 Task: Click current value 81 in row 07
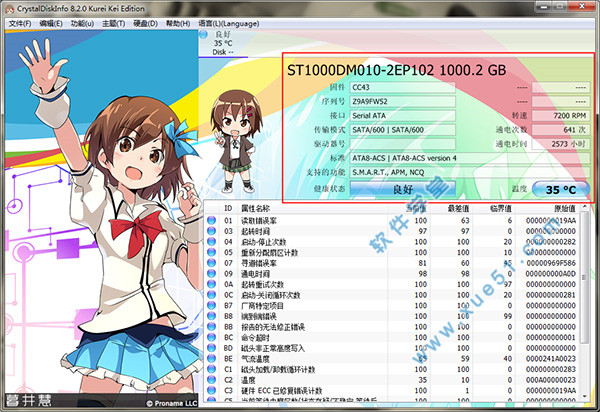coord(422,263)
